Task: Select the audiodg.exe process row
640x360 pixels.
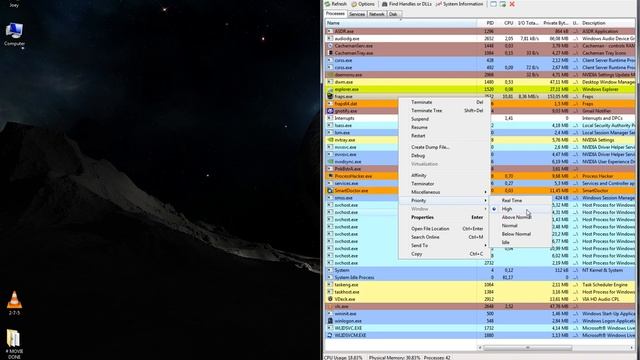Action: [480, 38]
